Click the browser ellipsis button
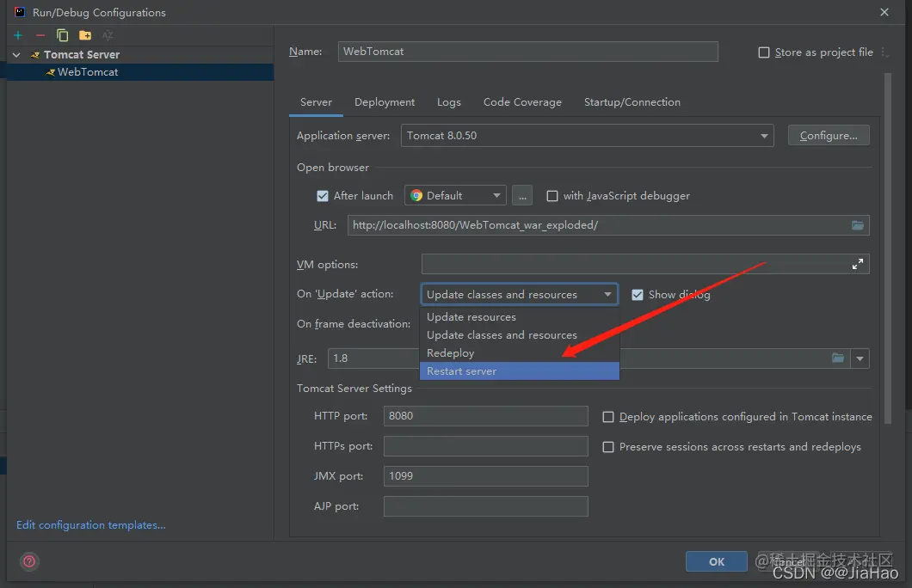The image size is (912, 588). point(522,196)
